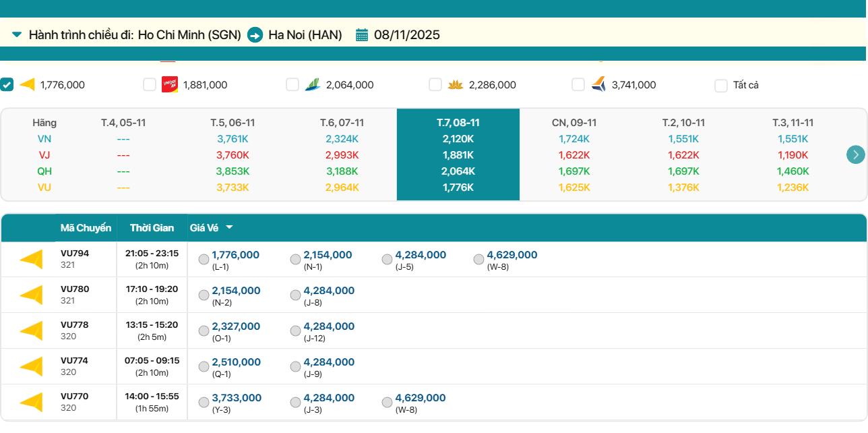Click the golden lotus logo next to 2,286,000

coord(456,84)
